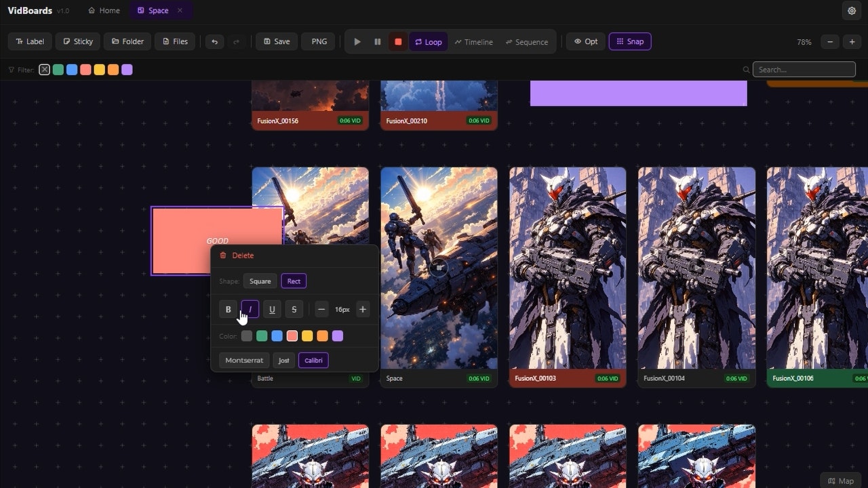Filter by green color in filter bar

[x=58, y=70]
